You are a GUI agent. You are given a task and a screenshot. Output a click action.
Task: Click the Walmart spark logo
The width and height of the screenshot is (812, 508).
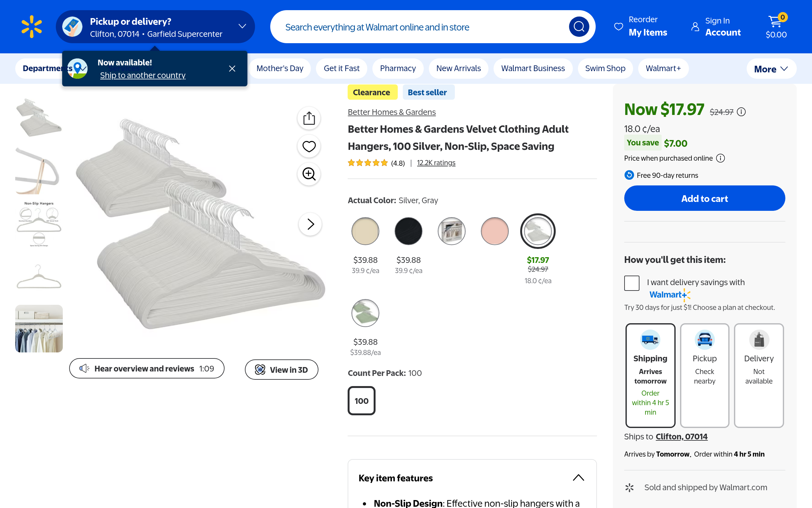[x=31, y=27]
